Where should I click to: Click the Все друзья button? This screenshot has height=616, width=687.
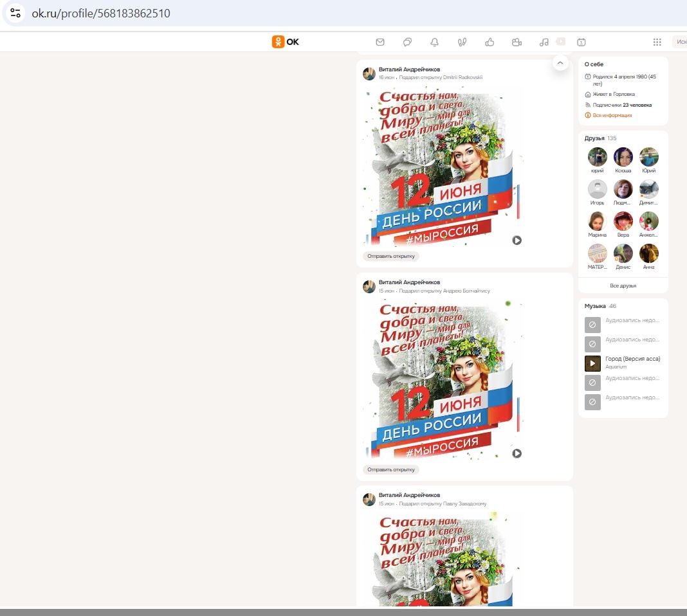click(623, 285)
